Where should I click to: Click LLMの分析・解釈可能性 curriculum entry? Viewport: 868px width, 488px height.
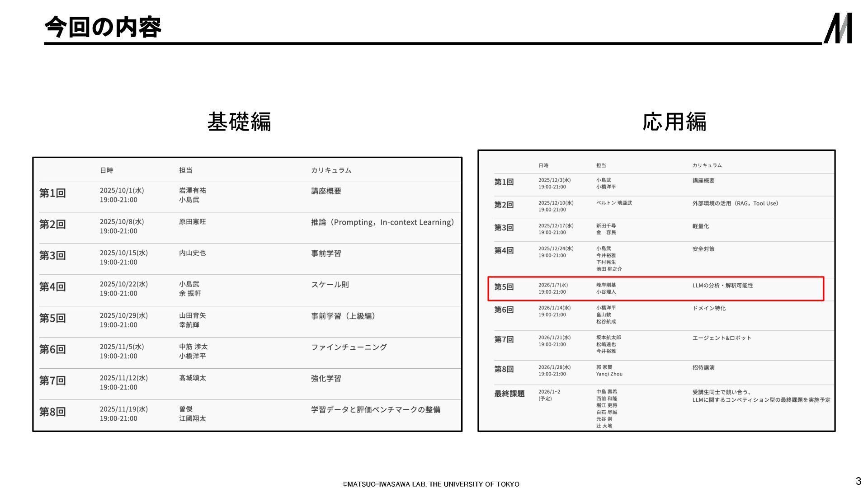click(722, 286)
